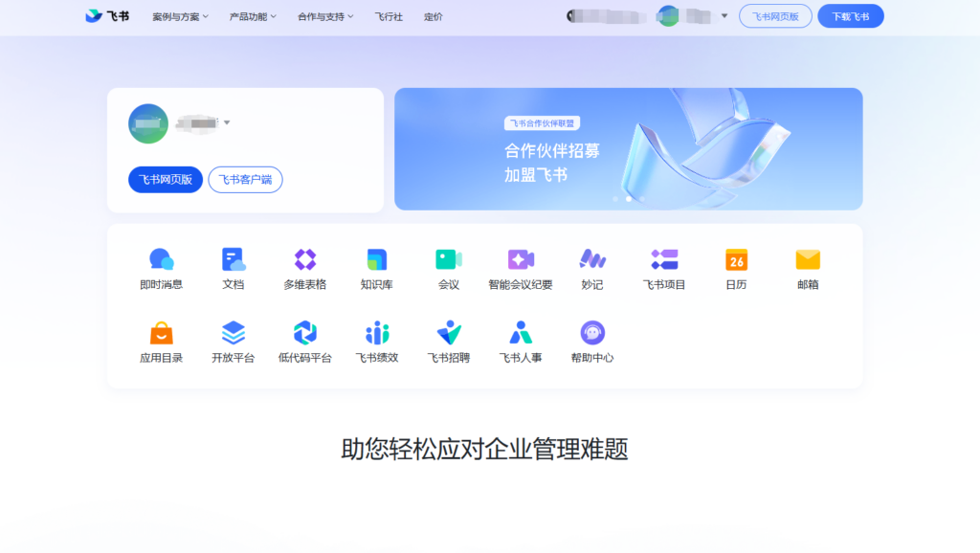Open the 知识库 wiki icon

(x=377, y=259)
